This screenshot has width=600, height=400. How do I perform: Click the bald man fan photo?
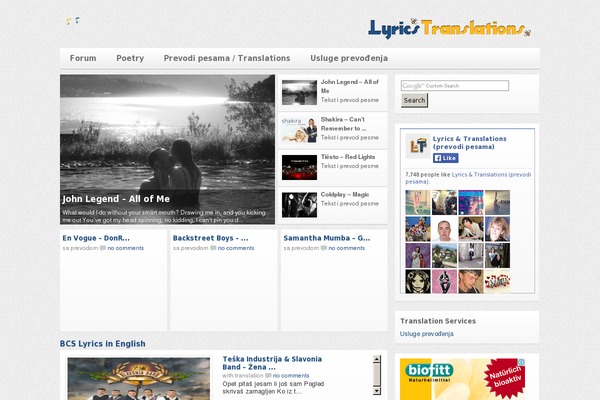pos(444,229)
